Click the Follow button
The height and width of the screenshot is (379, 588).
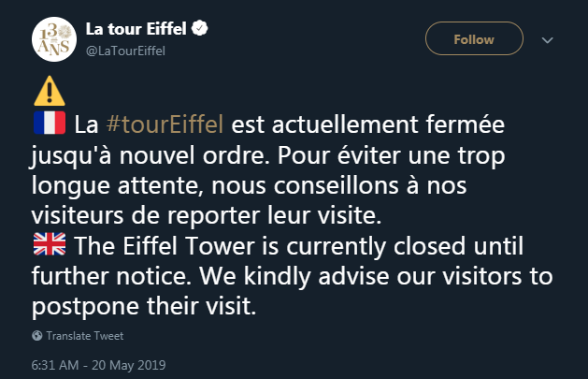pos(474,38)
